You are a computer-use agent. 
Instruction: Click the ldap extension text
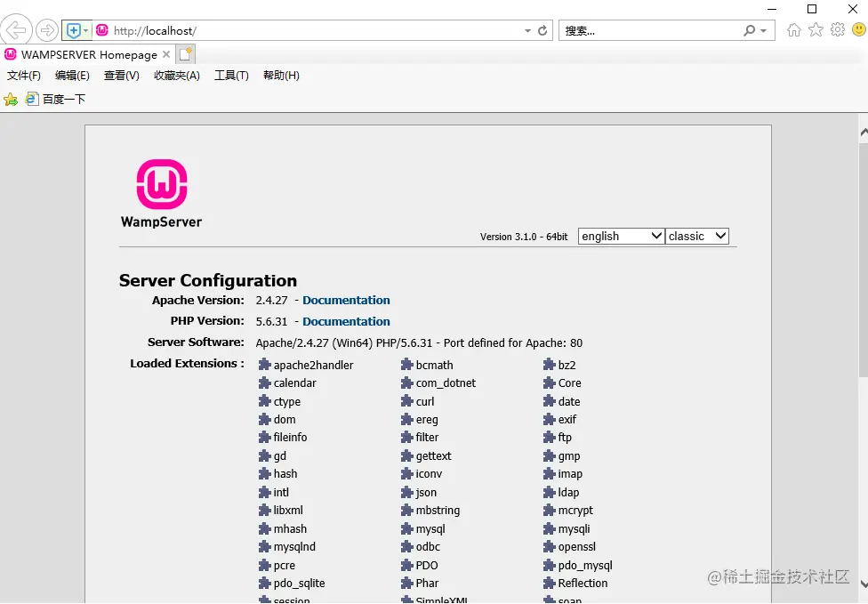click(568, 493)
